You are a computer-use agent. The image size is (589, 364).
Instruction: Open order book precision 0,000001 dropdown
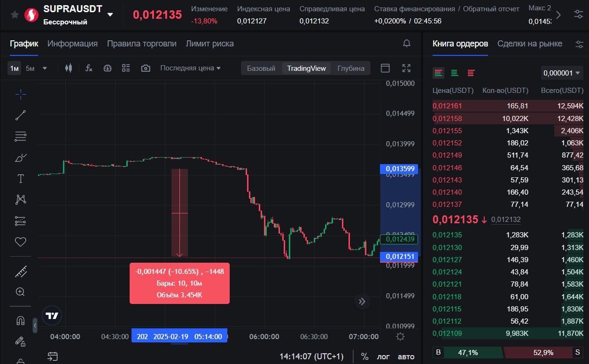(562, 73)
